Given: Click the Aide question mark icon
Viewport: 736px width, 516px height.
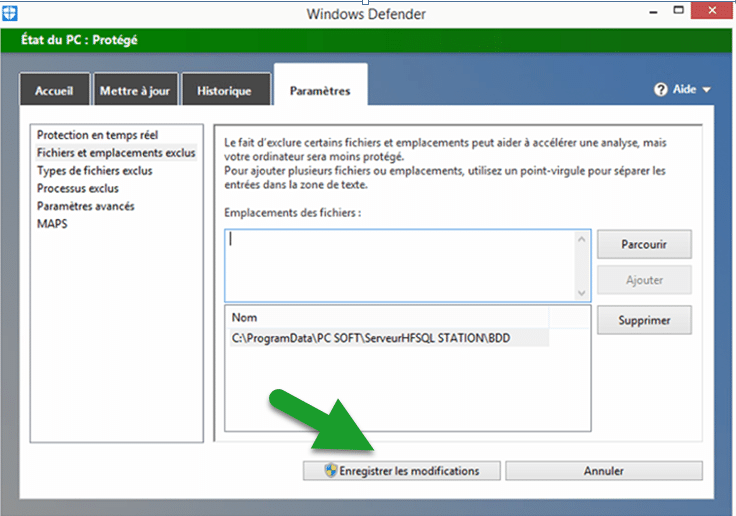Looking at the screenshot, I should (660, 89).
